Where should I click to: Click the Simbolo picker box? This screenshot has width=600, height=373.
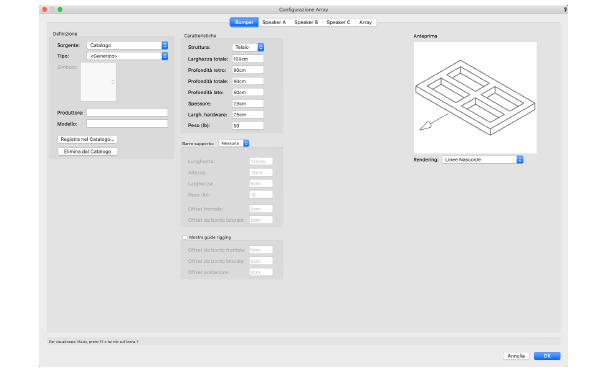coord(98,82)
